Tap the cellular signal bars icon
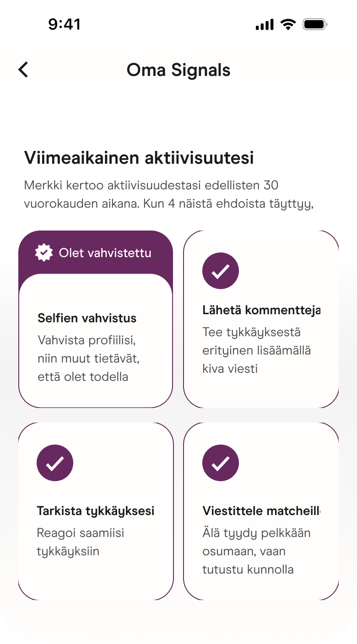Viewport: 357px width, 644px height. coord(265,25)
